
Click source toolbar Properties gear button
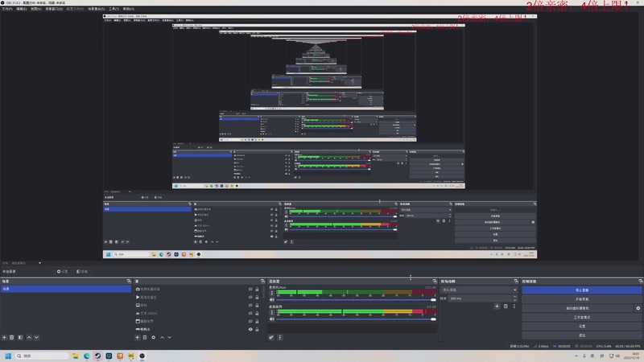pyautogui.click(x=62, y=271)
